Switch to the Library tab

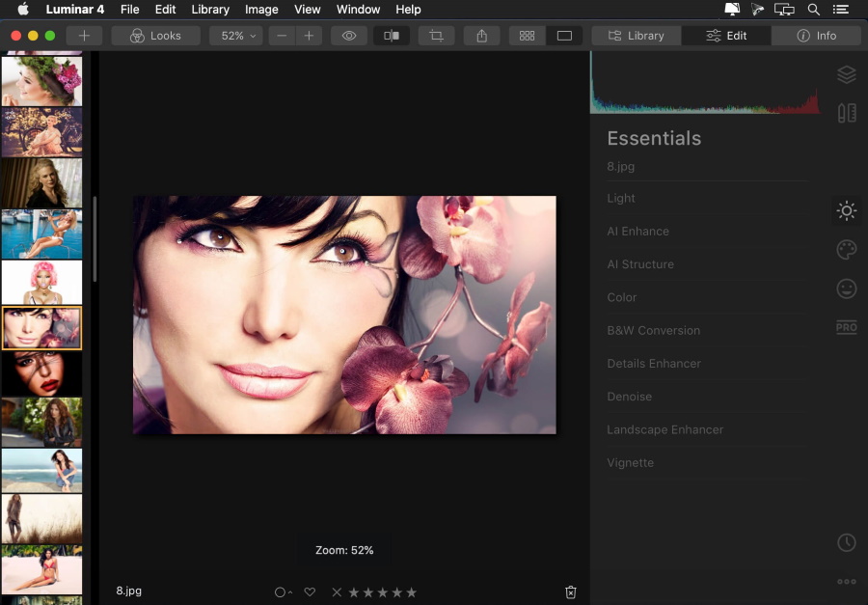pyautogui.click(x=637, y=36)
